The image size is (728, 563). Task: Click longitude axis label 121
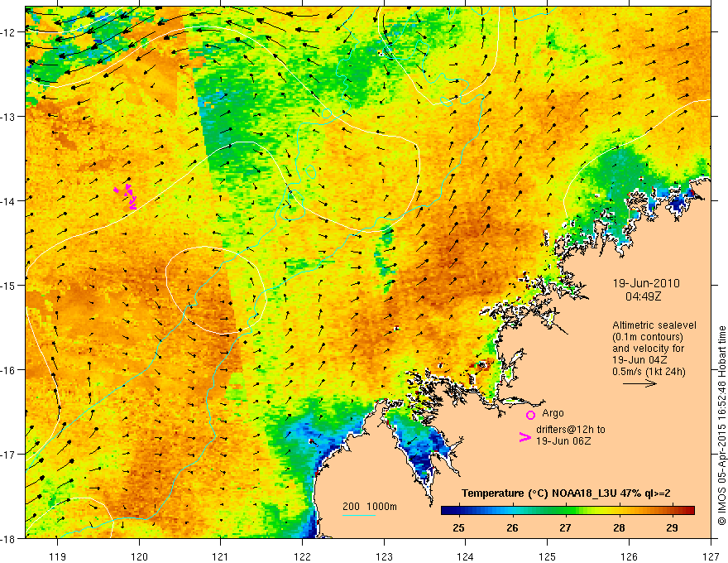[x=221, y=556]
